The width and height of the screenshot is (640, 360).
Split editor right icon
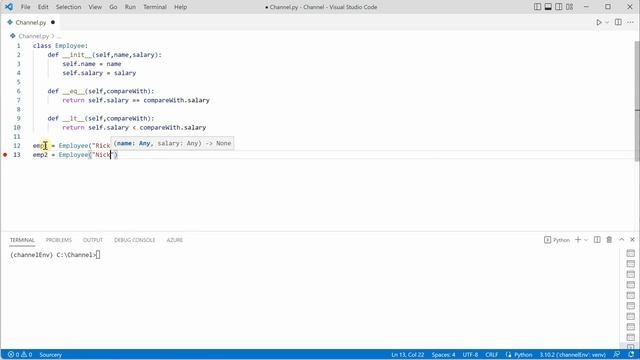[618, 22]
